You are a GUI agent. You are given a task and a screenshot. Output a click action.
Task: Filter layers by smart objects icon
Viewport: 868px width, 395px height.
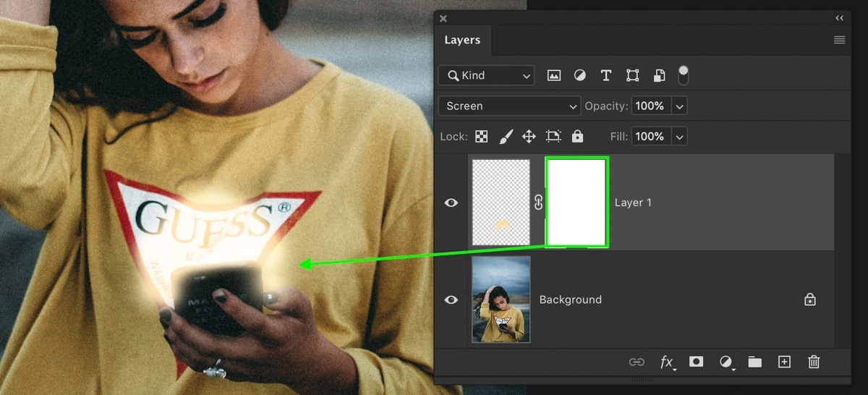(659, 75)
